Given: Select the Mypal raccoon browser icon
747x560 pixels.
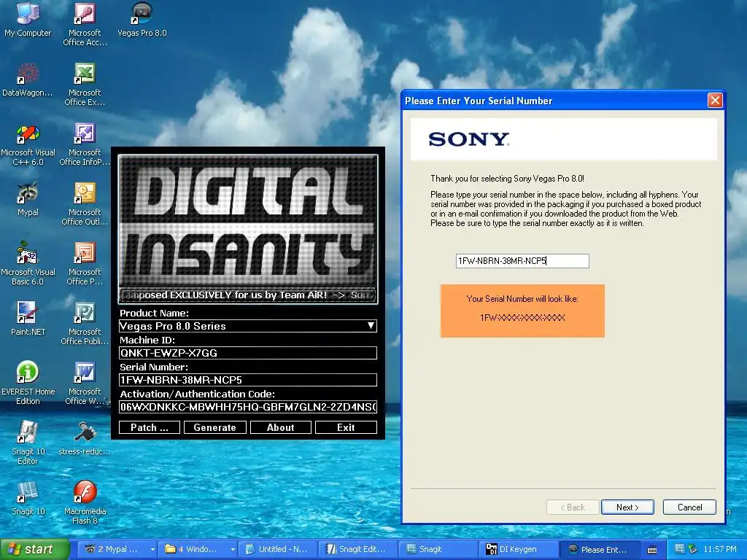Looking at the screenshot, I should [x=28, y=200].
